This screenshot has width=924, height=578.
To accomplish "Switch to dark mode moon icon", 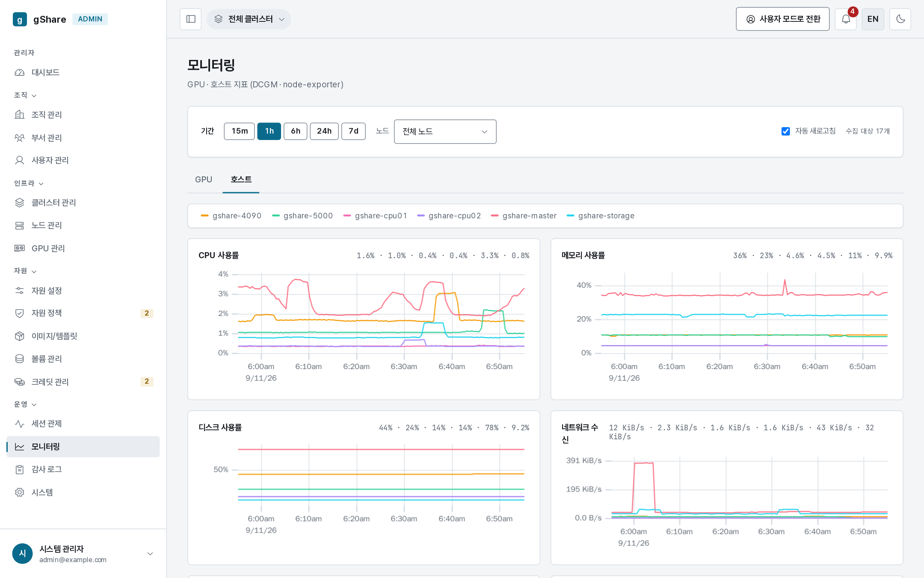I will point(900,19).
